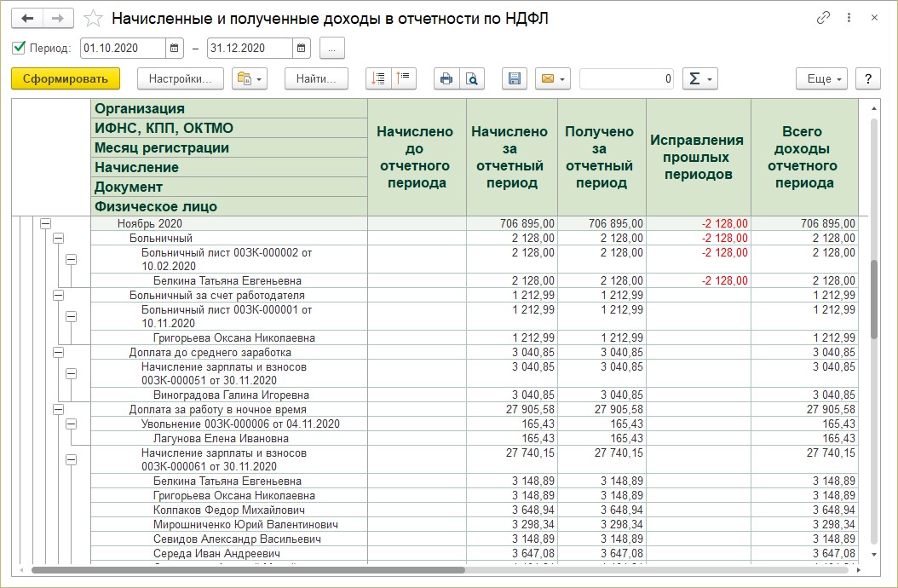
Task: Click the Начислено за отчетный период header
Action: pos(511,157)
